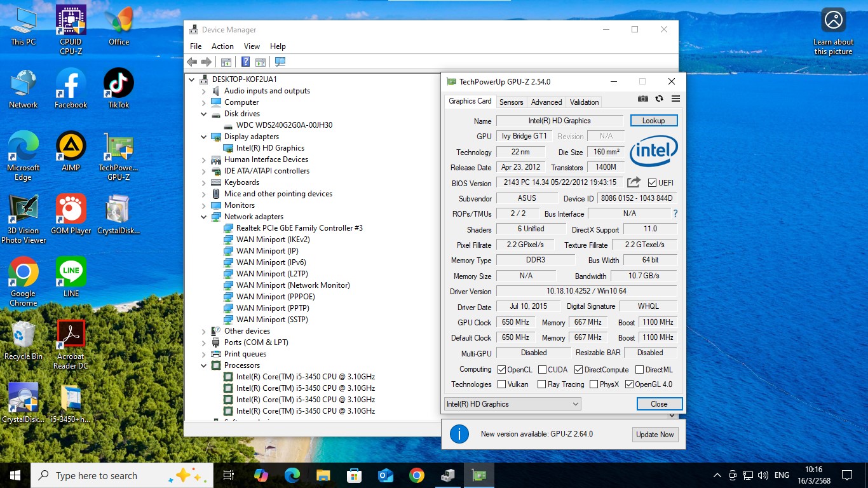The image size is (868, 488).
Task: Click the Forward arrow in Device Manager toolbar
Action: (x=206, y=62)
